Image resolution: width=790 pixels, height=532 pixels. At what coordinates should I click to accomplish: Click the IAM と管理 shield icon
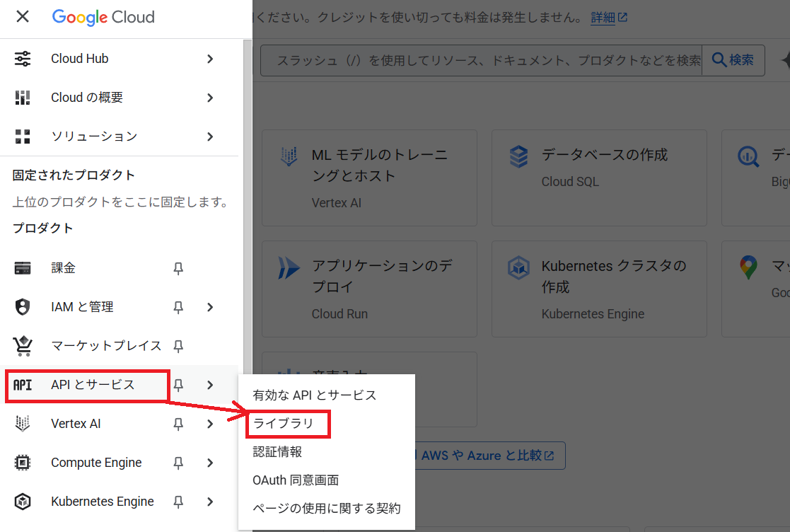(22, 307)
